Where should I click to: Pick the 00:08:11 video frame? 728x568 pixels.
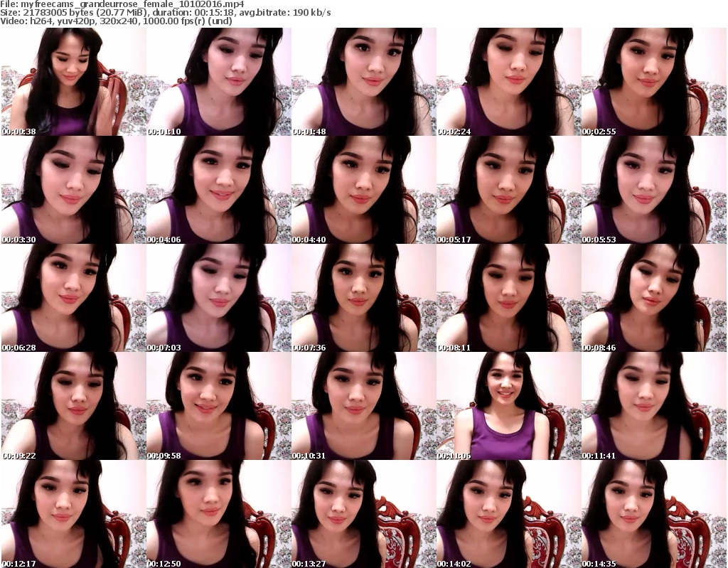tap(509, 298)
